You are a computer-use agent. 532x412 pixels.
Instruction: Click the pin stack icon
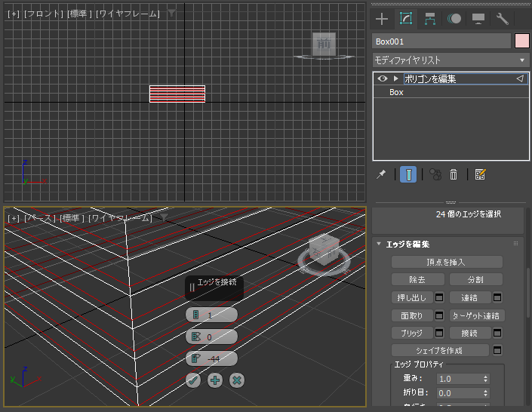(381, 174)
